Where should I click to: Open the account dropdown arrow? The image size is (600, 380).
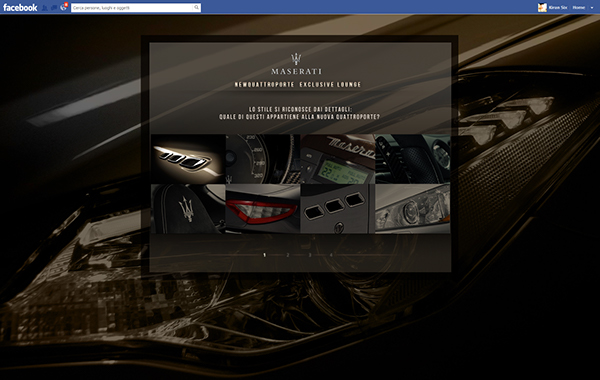pyautogui.click(x=592, y=8)
